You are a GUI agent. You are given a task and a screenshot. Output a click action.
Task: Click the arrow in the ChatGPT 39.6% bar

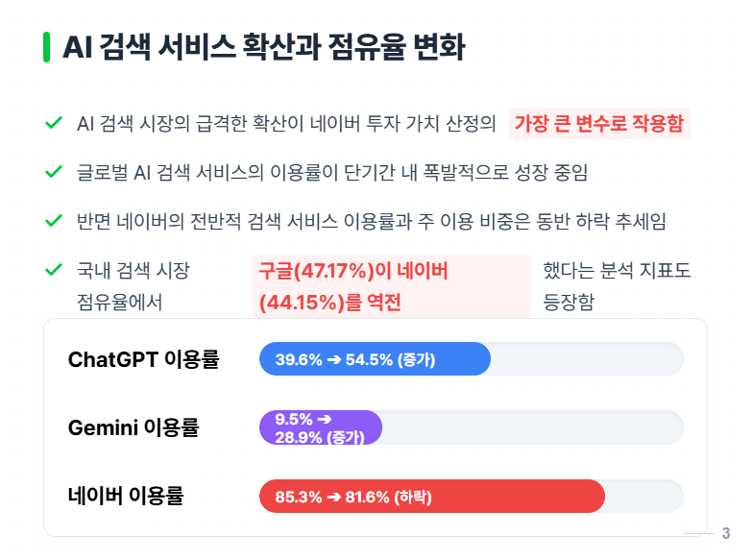pos(334,359)
